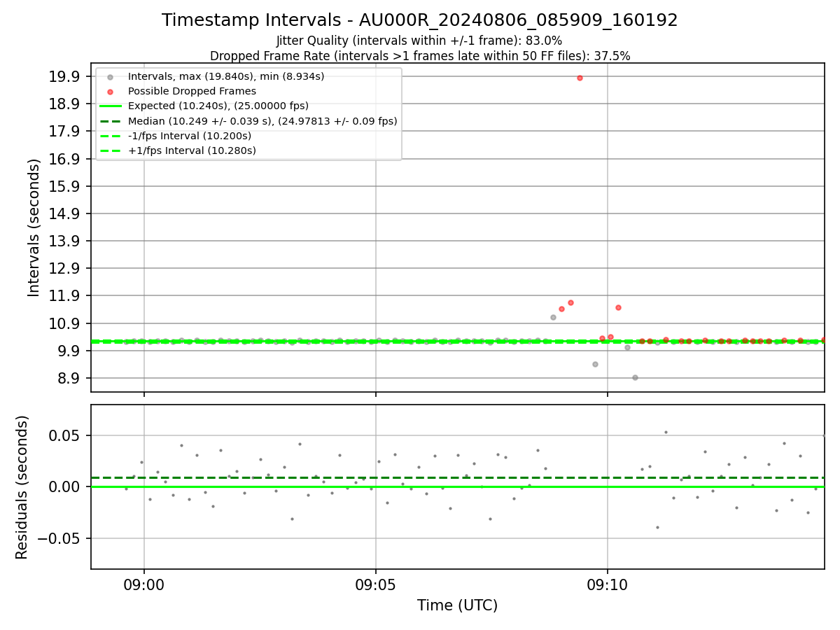
Task: Click the '14.9' y-axis tick label
Action: (x=64, y=213)
